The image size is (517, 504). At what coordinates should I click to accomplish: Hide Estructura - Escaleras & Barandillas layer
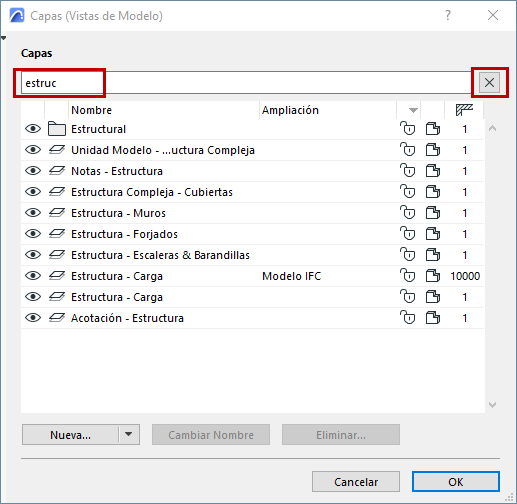(x=33, y=255)
